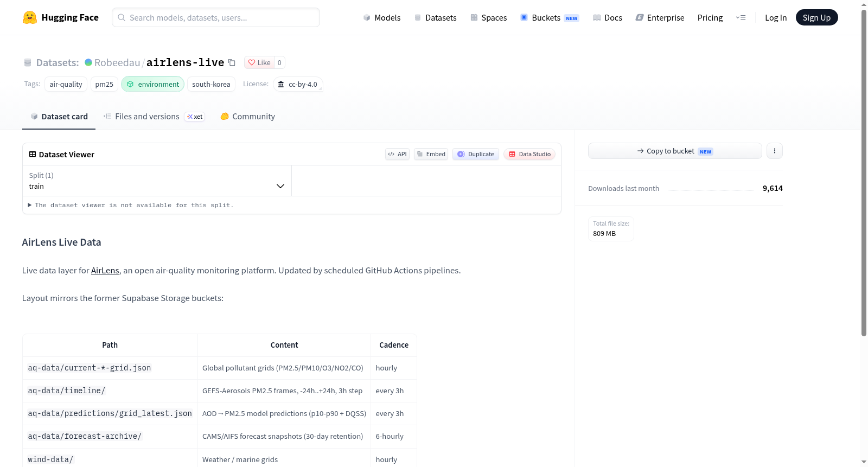Open the Enterprise page
The image size is (868, 467).
[660, 17]
